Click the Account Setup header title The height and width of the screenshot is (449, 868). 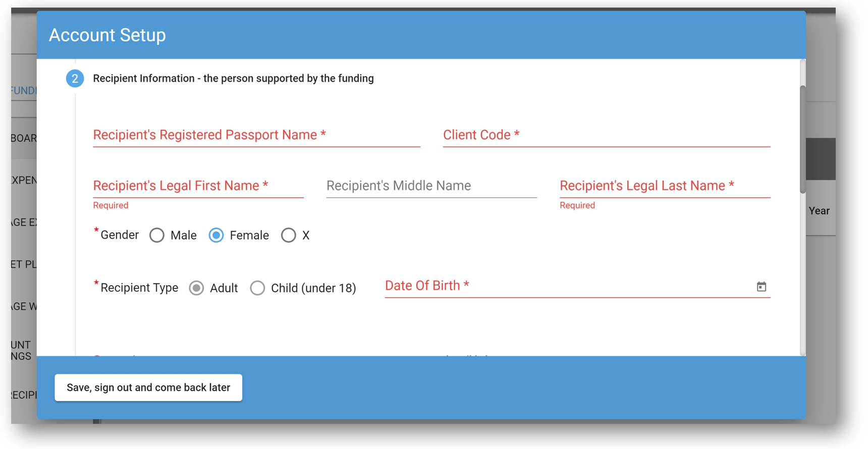[x=107, y=35]
